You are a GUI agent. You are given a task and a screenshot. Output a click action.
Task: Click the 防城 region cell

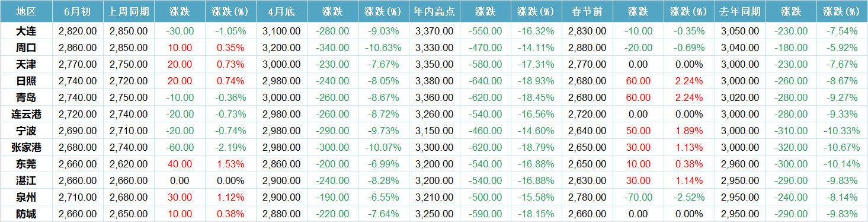pyautogui.click(x=26, y=214)
